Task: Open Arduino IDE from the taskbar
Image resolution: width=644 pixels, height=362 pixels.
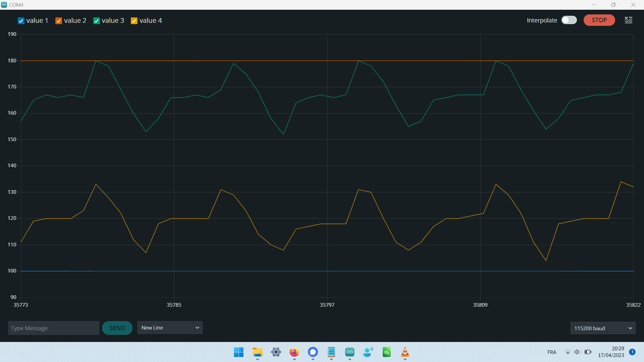Action: point(350,352)
